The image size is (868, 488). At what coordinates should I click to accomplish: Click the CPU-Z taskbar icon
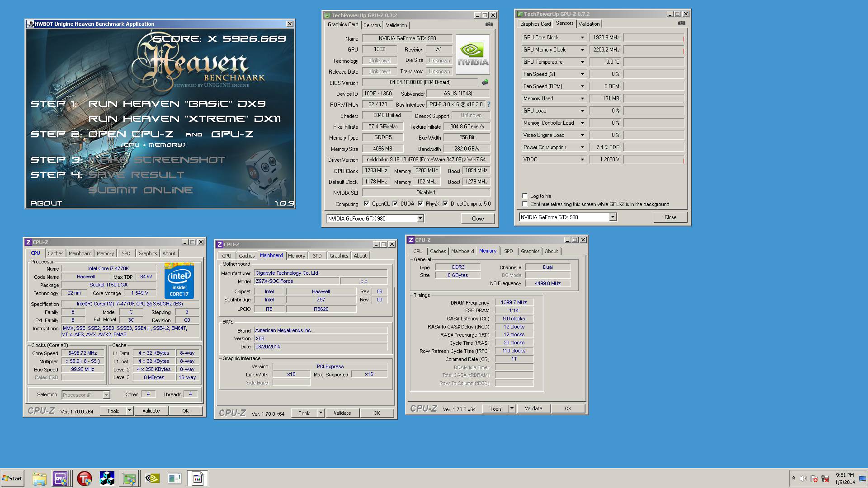[60, 479]
